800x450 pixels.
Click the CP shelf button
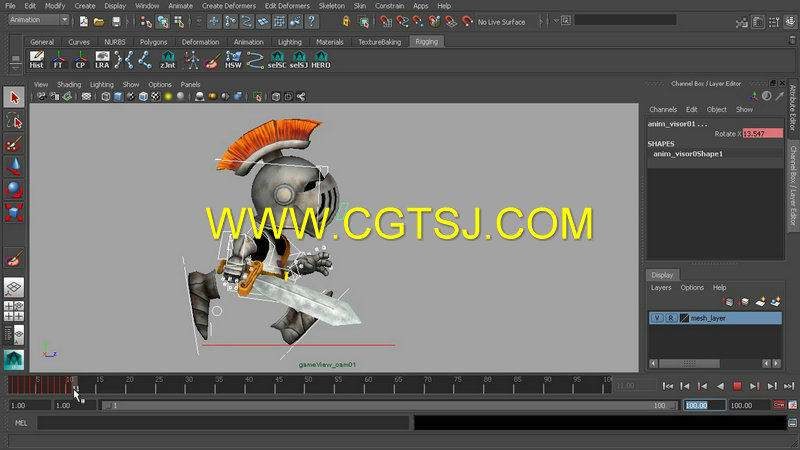(x=80, y=60)
